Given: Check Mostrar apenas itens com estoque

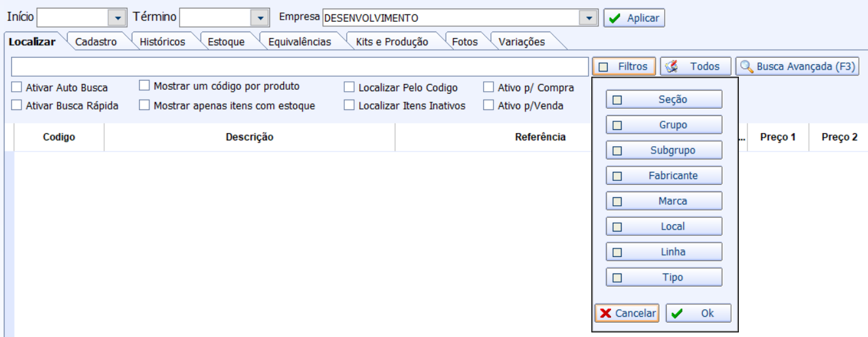Looking at the screenshot, I should point(145,105).
